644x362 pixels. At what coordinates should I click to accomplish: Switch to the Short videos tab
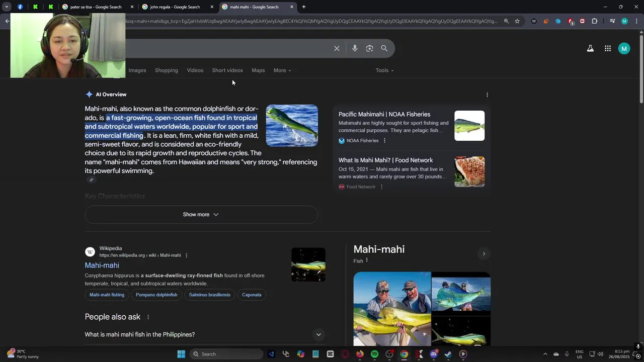(x=227, y=70)
